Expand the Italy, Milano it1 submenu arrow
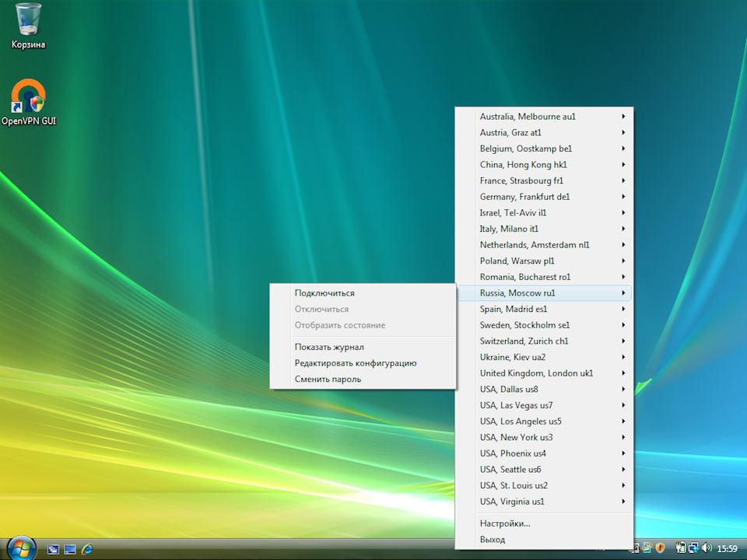This screenshot has height=560, width=747. 623,229
